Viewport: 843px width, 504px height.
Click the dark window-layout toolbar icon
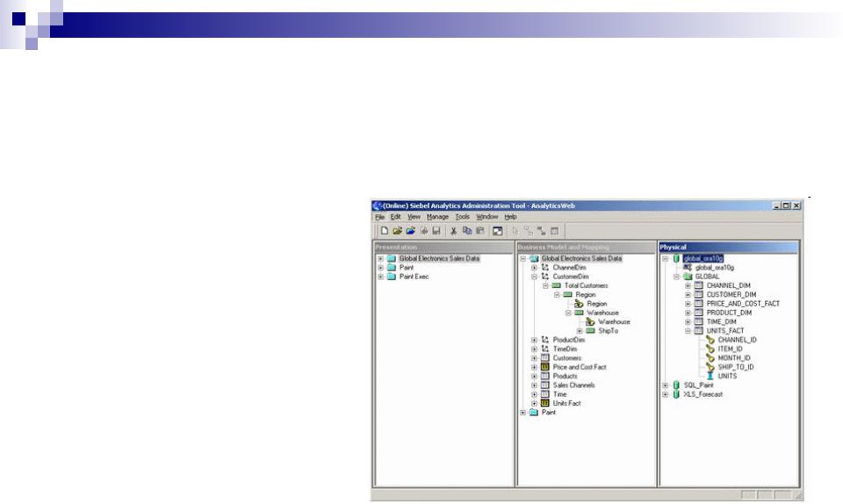[x=498, y=231]
